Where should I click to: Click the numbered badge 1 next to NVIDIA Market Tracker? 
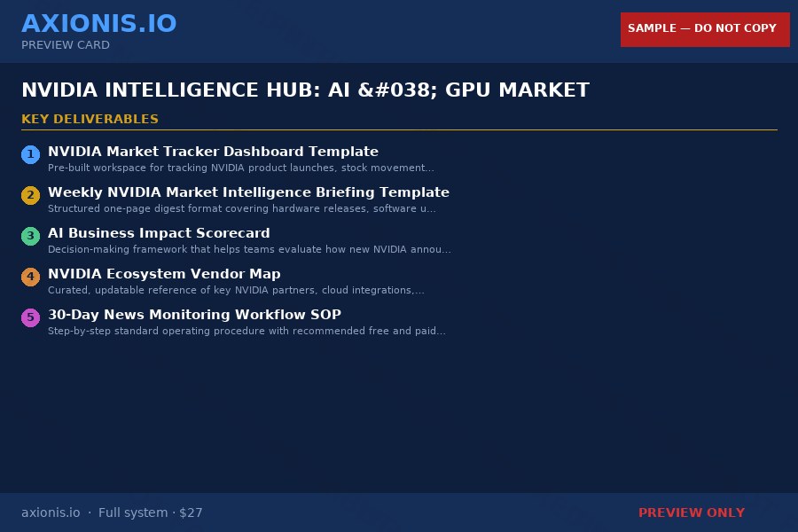point(30,154)
